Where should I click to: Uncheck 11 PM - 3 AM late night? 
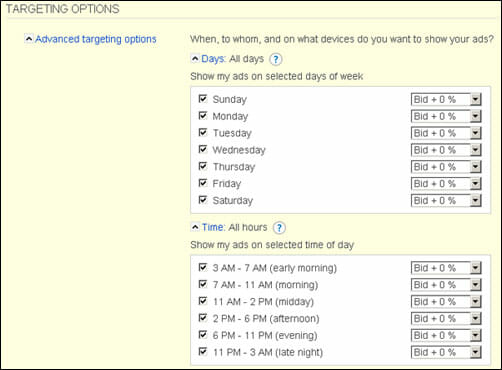[x=203, y=352]
